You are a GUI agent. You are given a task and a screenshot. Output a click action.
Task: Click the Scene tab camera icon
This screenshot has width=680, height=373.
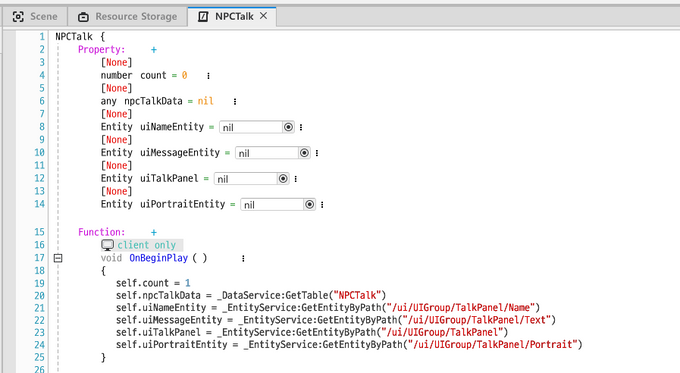click(18, 16)
